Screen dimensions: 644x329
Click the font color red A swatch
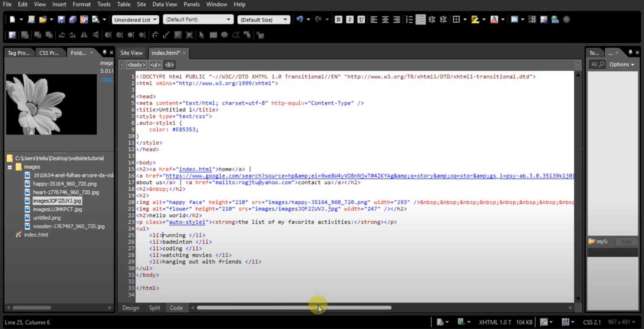494,20
